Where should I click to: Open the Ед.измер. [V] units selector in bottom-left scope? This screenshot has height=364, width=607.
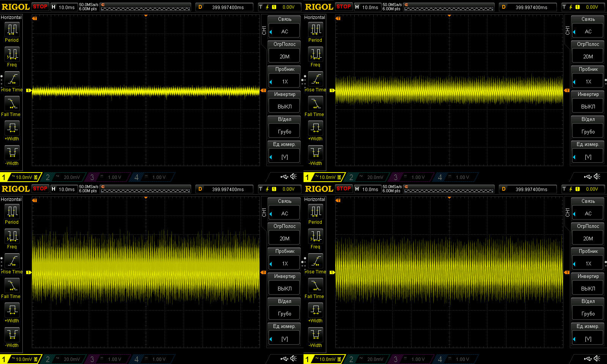point(285,339)
